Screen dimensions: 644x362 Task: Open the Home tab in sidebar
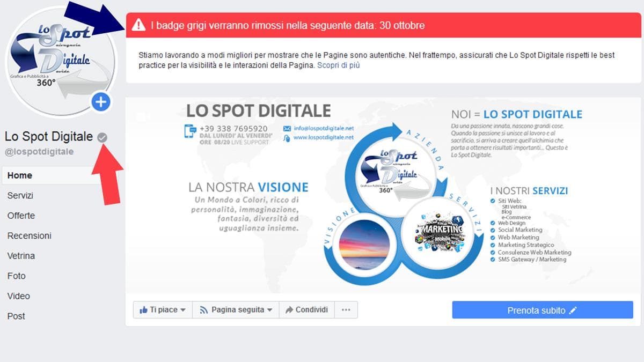20,175
